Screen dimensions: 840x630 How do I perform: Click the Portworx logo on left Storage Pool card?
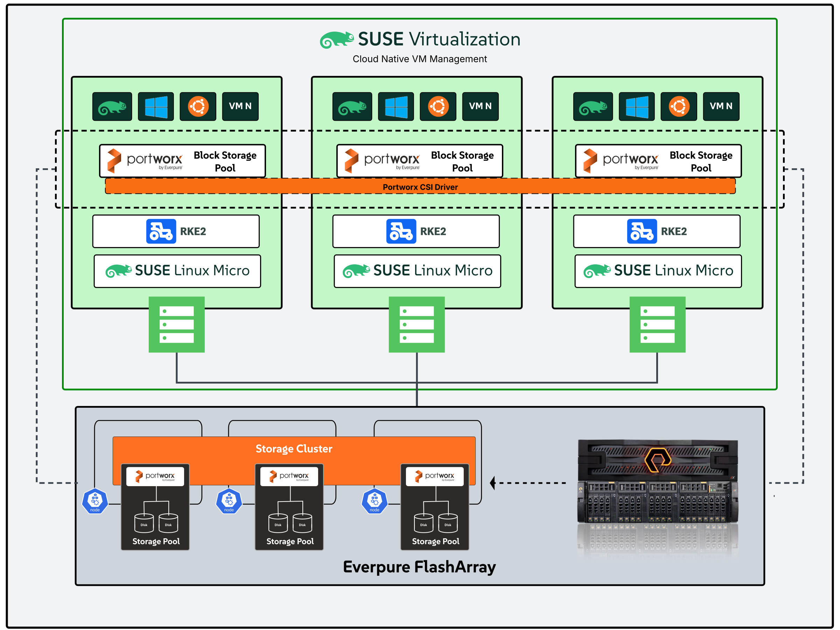tap(155, 476)
